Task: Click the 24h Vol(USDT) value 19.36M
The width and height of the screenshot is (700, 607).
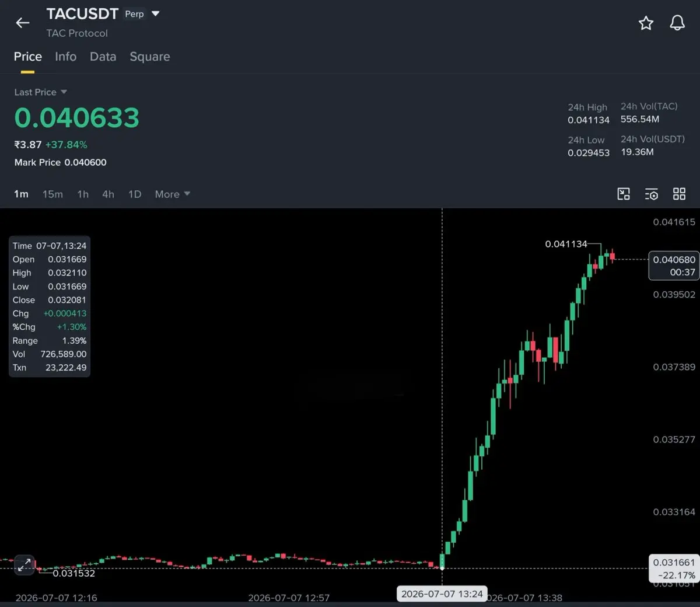Action: pyautogui.click(x=637, y=152)
